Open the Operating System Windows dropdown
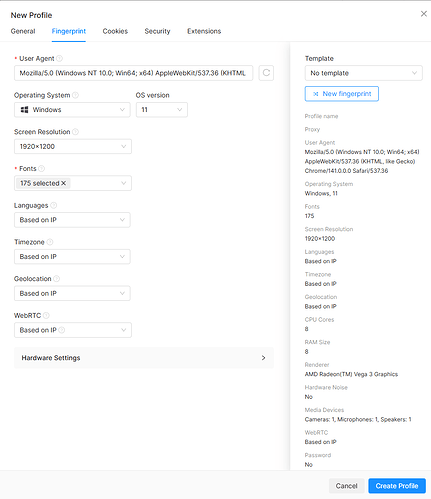 (72, 110)
